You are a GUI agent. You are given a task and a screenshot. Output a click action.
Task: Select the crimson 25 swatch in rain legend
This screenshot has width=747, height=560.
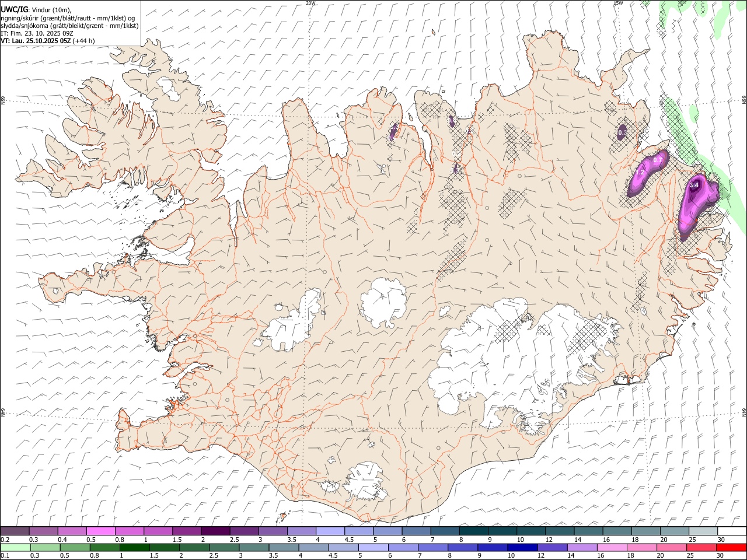[701, 547]
